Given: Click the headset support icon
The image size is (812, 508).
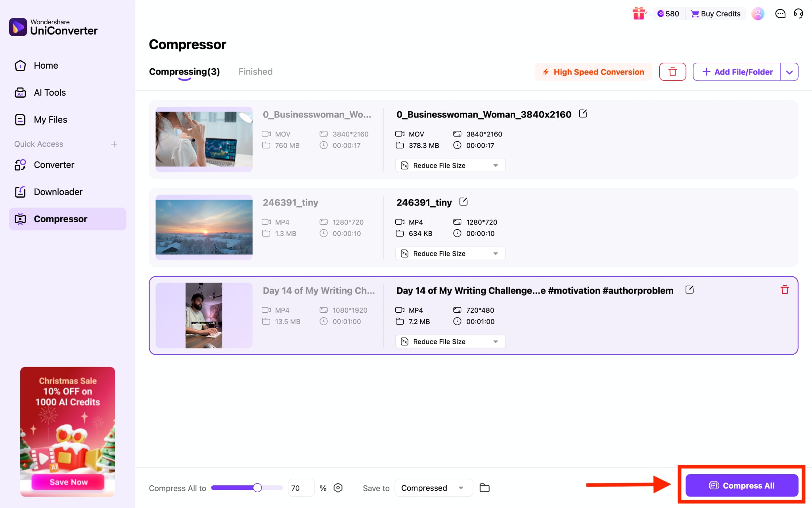Looking at the screenshot, I should [799, 13].
